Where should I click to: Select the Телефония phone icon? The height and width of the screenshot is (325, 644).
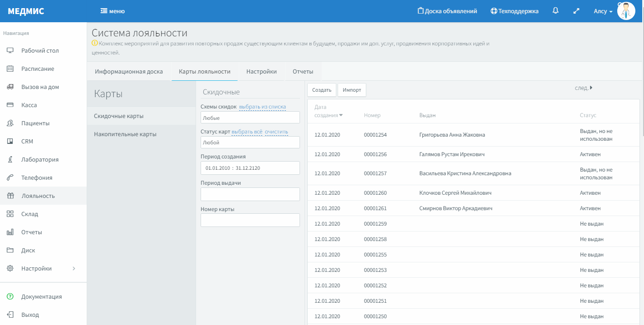point(10,177)
